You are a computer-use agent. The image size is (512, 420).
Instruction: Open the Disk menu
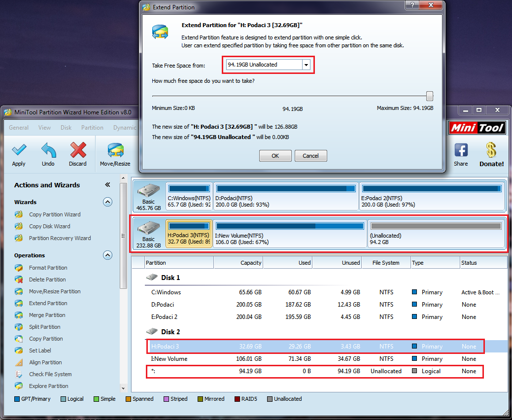66,128
